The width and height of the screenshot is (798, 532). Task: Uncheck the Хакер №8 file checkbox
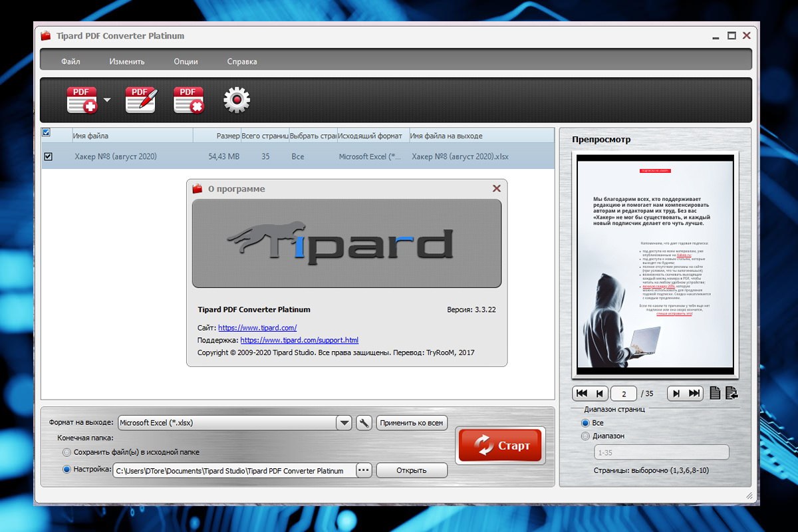point(48,157)
